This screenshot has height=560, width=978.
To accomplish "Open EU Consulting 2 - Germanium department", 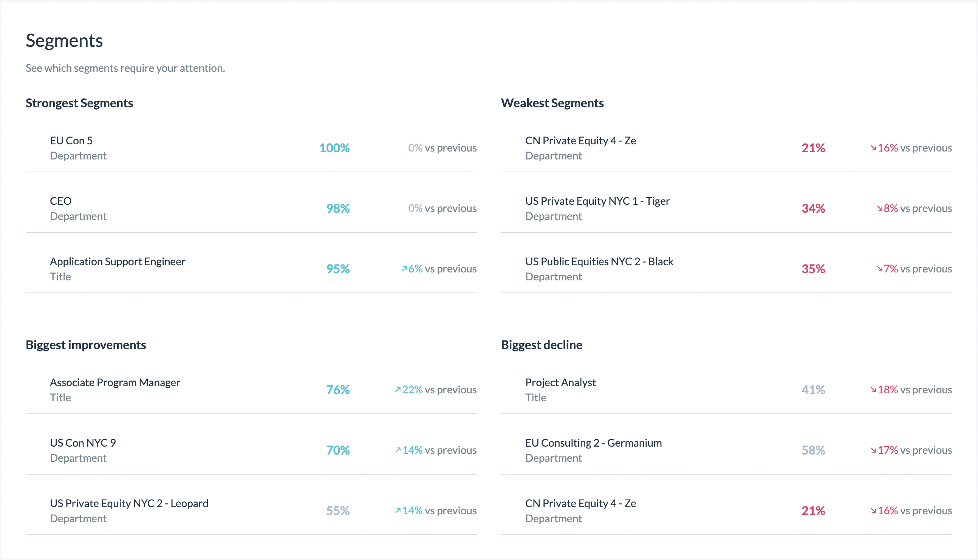I will pyautogui.click(x=726, y=450).
